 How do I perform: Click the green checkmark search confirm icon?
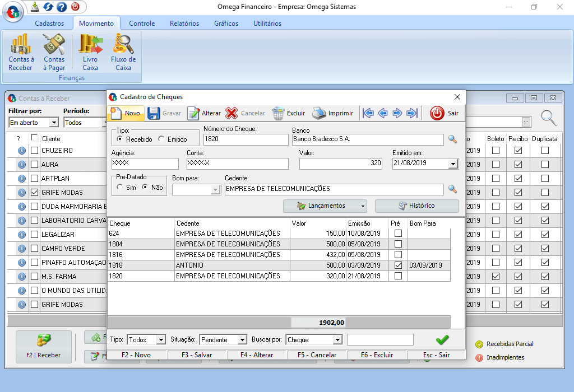442,339
